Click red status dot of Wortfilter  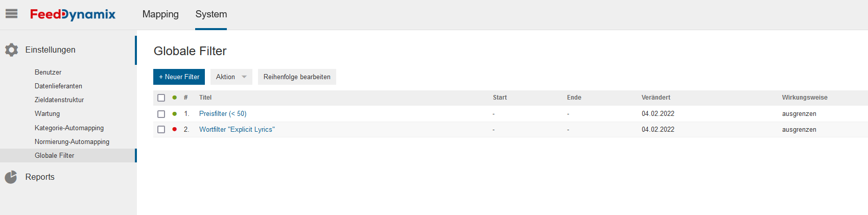coord(175,129)
